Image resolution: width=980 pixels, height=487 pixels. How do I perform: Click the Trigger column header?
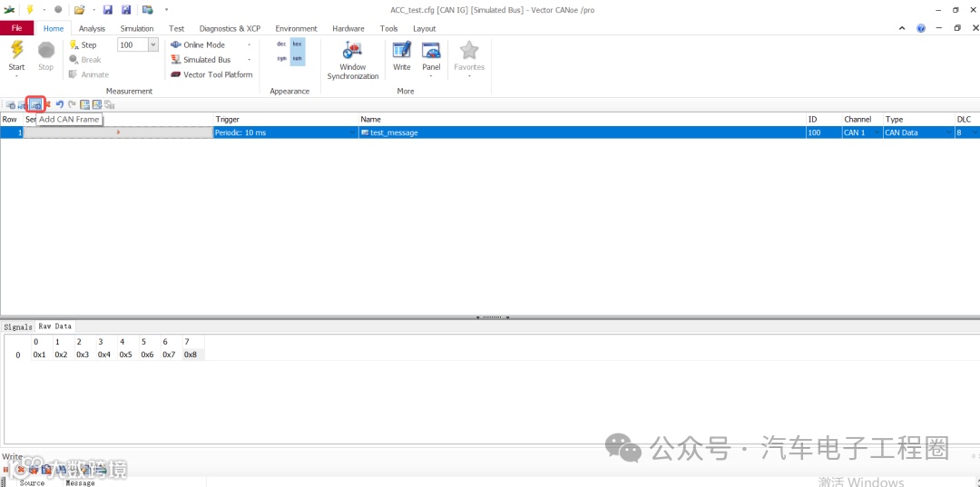pyautogui.click(x=286, y=119)
